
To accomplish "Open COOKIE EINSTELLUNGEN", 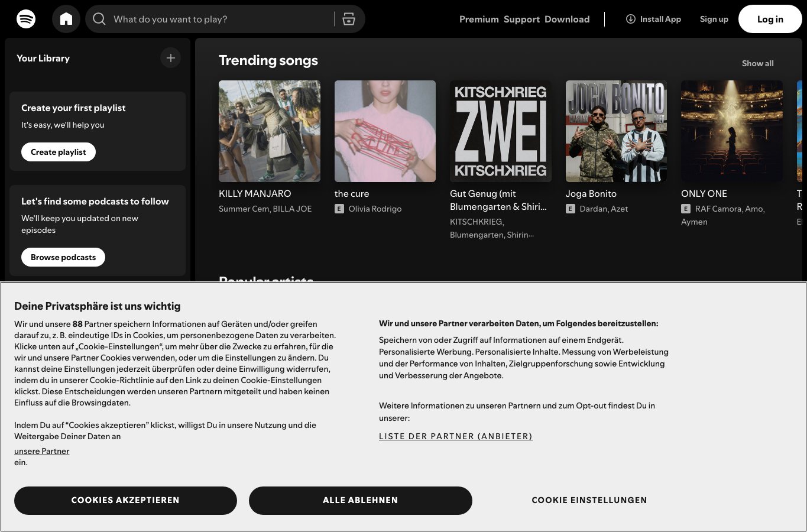I will (589, 500).
